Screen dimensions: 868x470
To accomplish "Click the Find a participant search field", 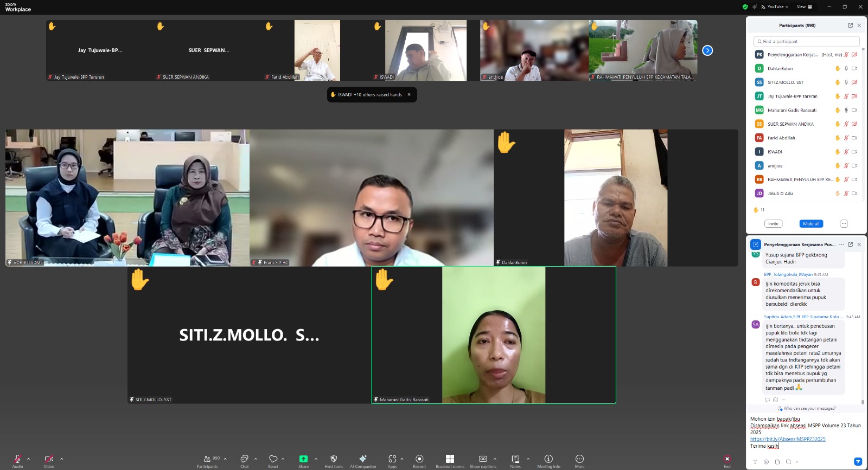I will click(x=807, y=41).
